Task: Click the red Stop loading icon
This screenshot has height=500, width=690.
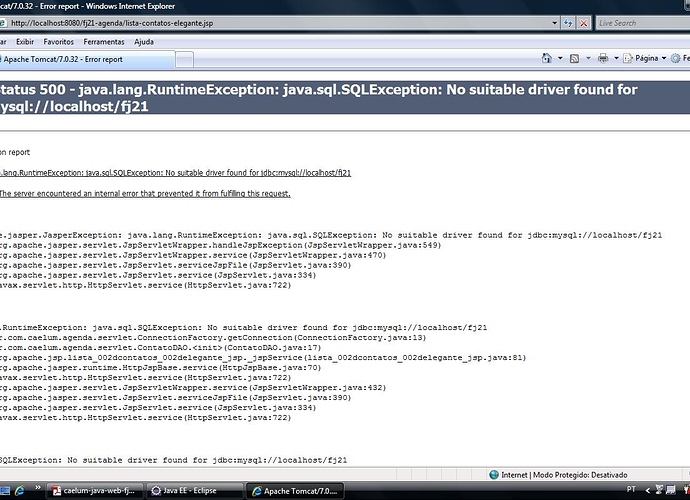Action: tap(584, 23)
